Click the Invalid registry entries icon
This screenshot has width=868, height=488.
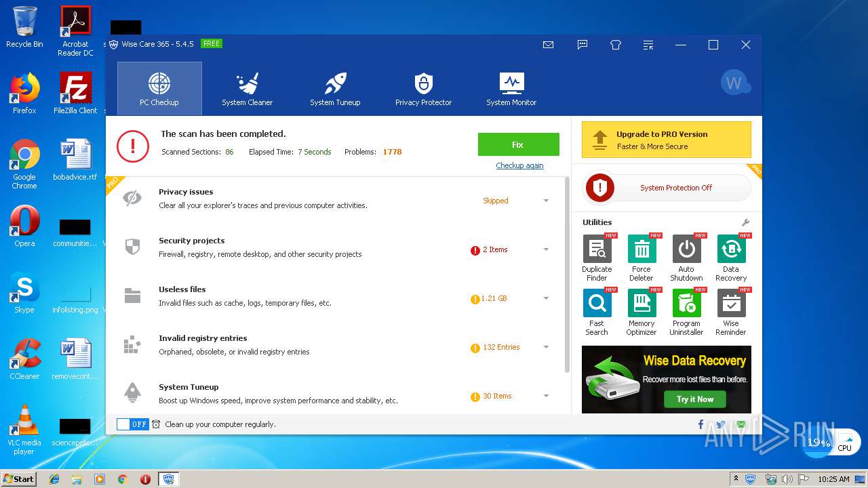132,344
